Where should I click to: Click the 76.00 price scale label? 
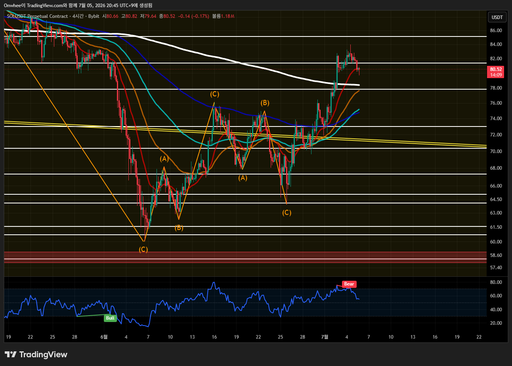click(496, 103)
